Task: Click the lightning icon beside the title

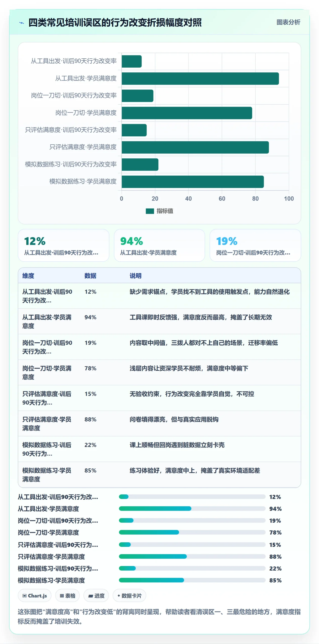Action: [x=22, y=23]
